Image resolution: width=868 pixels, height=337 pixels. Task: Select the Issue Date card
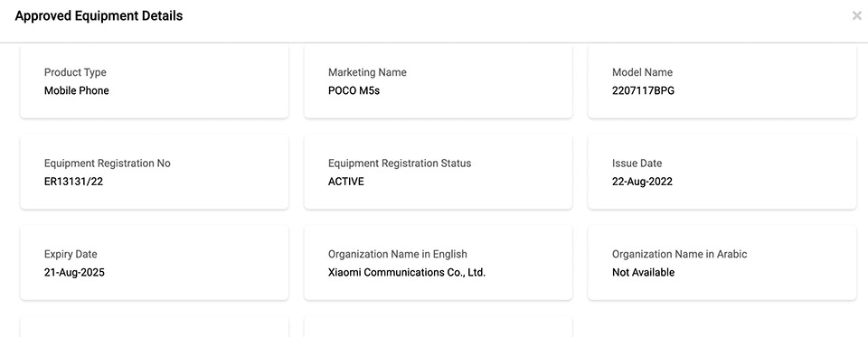pyautogui.click(x=722, y=172)
